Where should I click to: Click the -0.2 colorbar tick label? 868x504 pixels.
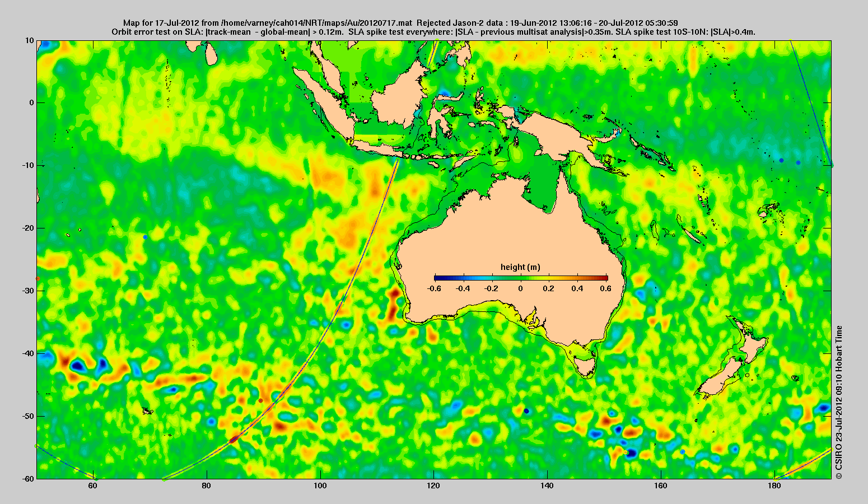[492, 288]
